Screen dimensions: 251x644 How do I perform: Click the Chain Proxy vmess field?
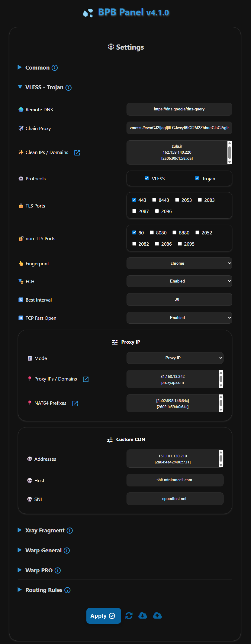[x=179, y=128]
